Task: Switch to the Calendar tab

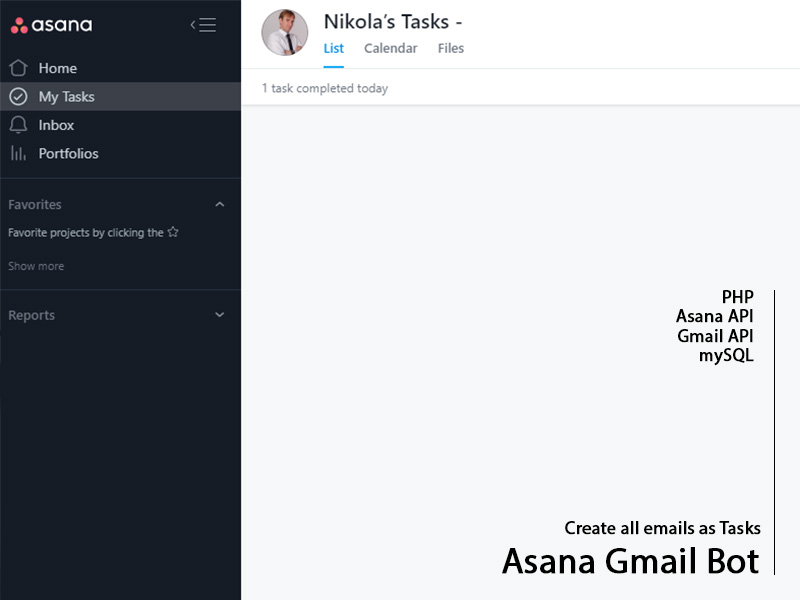Action: click(390, 48)
